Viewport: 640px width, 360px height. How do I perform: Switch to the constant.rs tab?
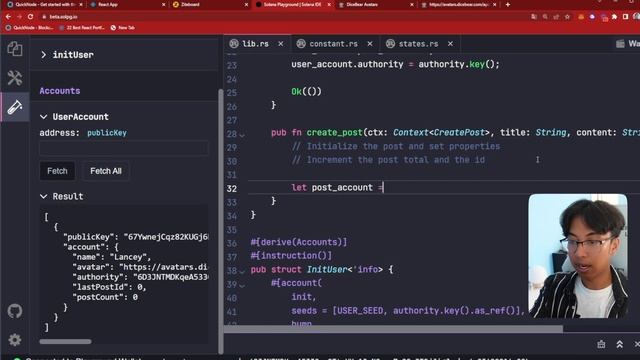pyautogui.click(x=333, y=44)
